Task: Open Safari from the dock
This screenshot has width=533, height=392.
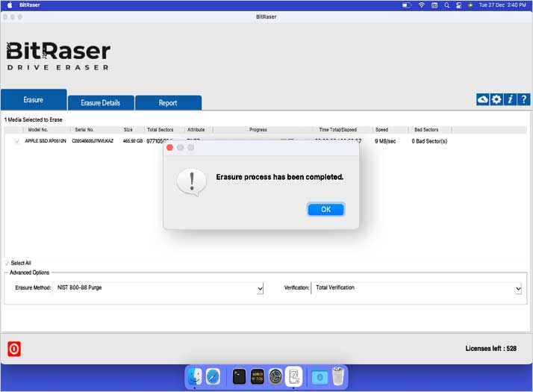Action: coord(213,377)
